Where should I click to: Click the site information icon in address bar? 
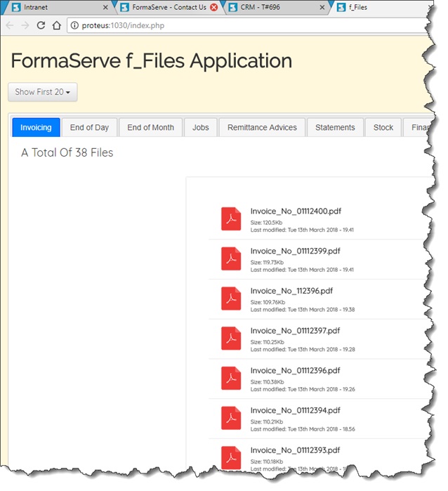pos(74,25)
